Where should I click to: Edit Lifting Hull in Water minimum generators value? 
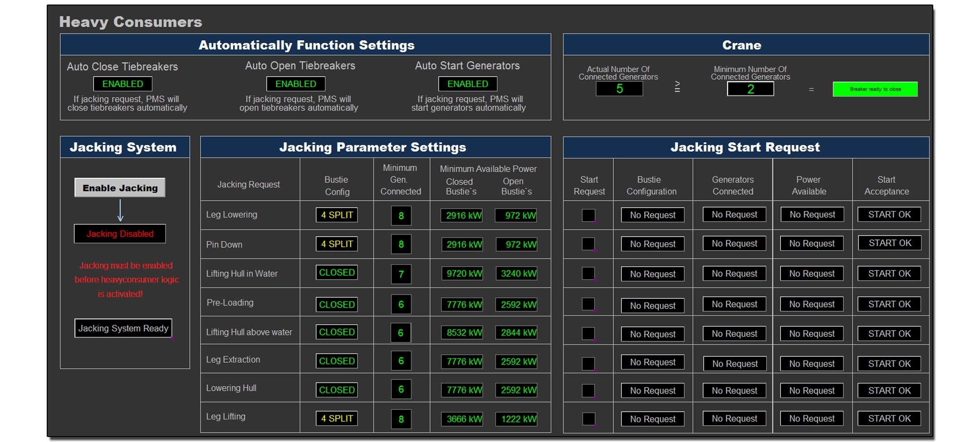point(401,274)
